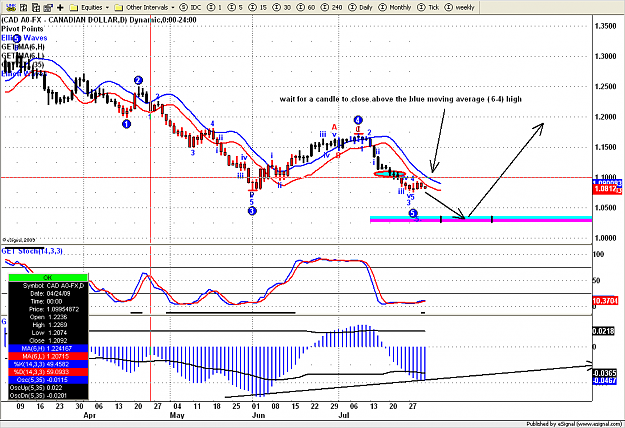The height and width of the screenshot is (428, 625).
Task: Click the %K(14,3,3) 49.4582 row
Action: (x=48, y=364)
